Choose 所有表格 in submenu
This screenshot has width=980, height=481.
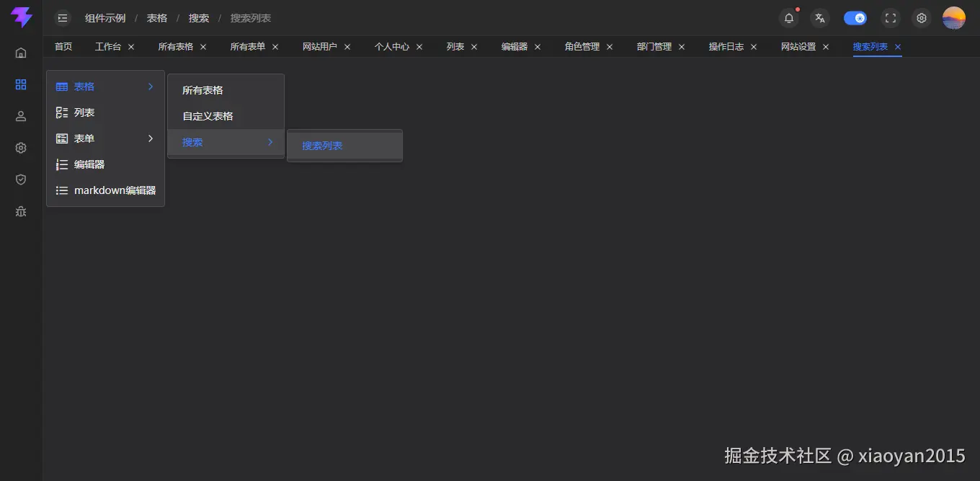click(x=226, y=90)
